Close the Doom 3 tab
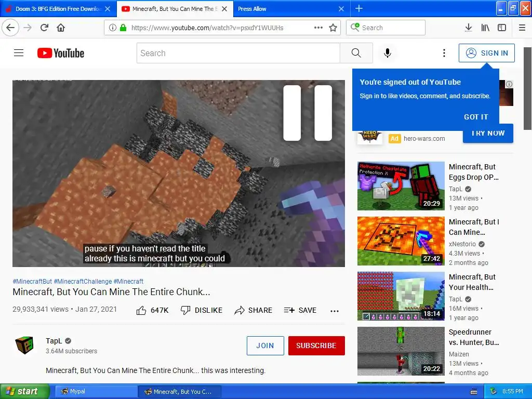532x399 pixels. tap(108, 9)
